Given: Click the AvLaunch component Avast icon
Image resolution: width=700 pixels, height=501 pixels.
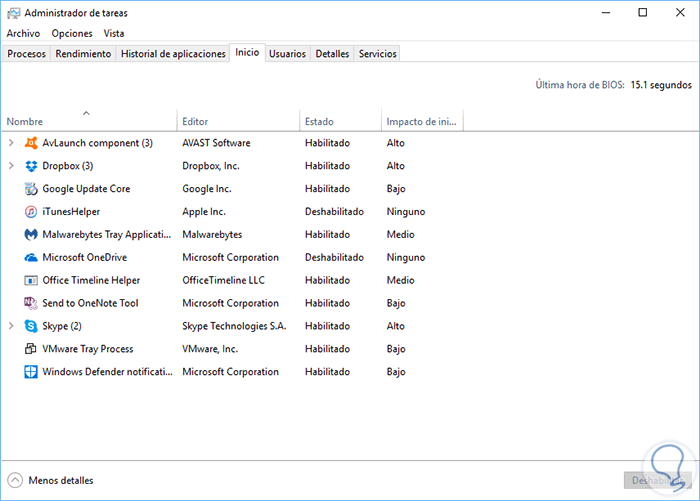Looking at the screenshot, I should click(32, 143).
